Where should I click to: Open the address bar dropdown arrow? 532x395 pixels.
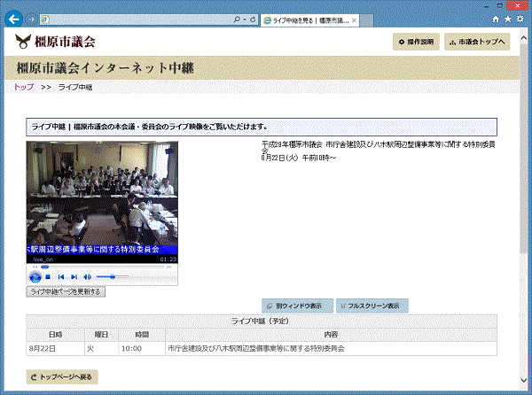(x=245, y=19)
